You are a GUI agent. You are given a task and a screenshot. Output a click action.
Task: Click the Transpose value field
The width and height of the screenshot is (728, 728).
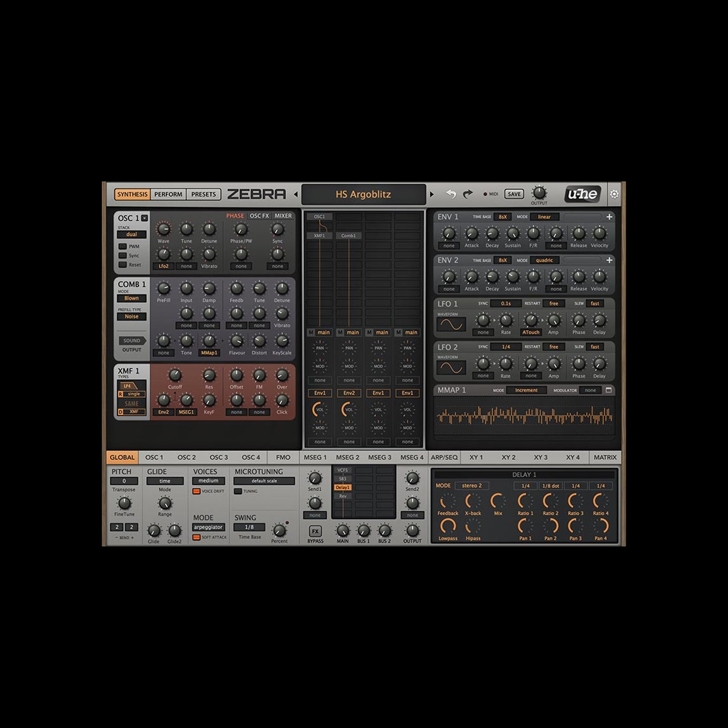(x=124, y=481)
